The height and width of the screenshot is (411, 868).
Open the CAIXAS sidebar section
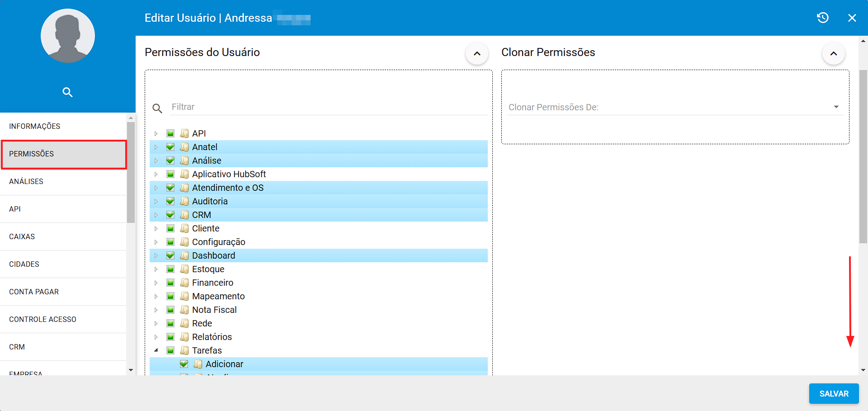(63, 236)
